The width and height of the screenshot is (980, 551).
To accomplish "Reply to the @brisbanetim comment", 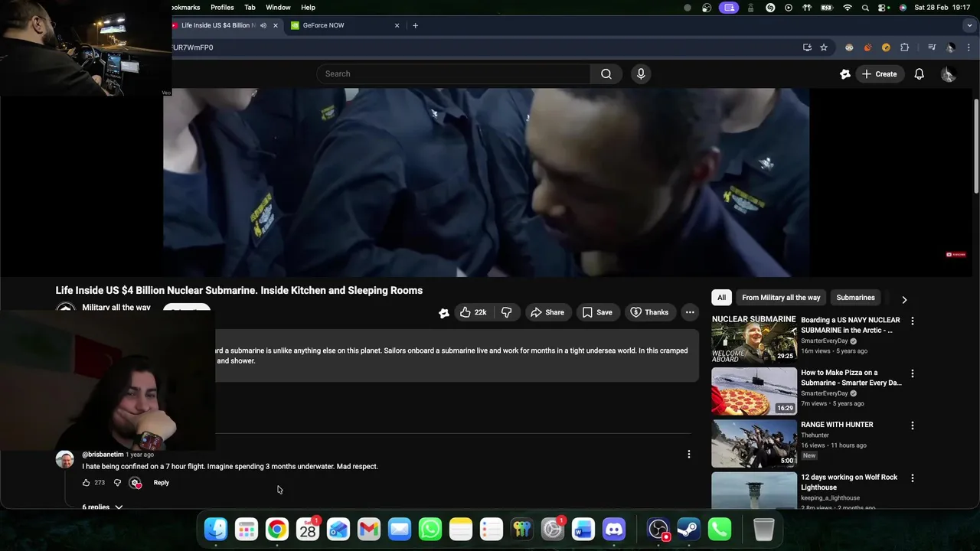I will [x=161, y=483].
